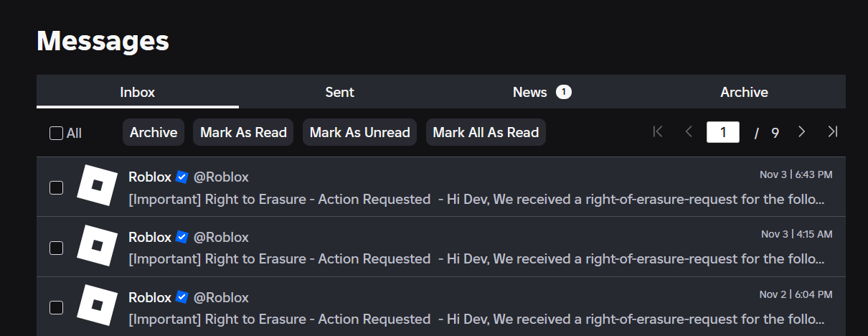
Task: Open the News tab
Action: (530, 92)
